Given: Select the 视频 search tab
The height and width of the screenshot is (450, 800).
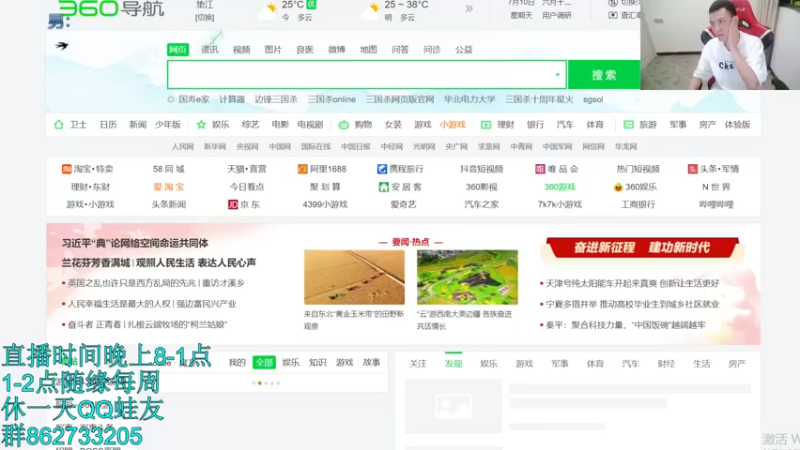Looking at the screenshot, I should (241, 49).
